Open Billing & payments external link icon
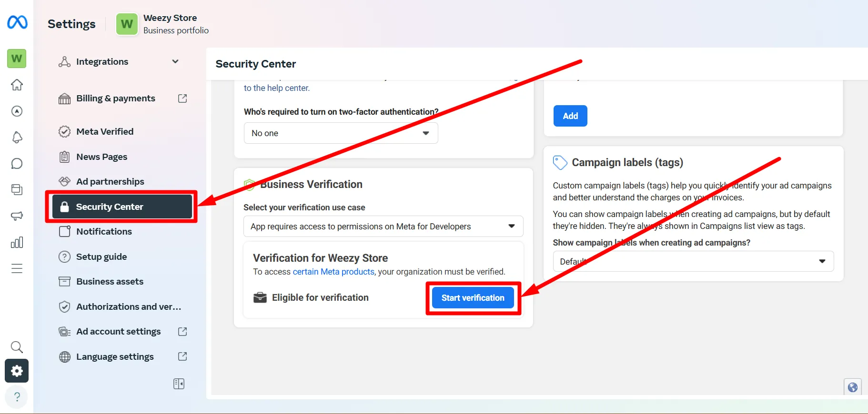 (182, 99)
